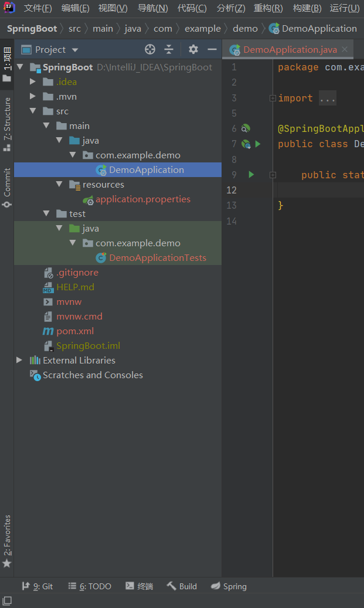Click the External Libraries icon
Image resolution: width=364 pixels, height=608 pixels.
(35, 360)
